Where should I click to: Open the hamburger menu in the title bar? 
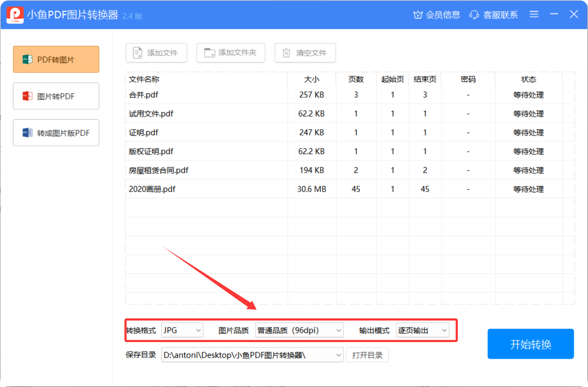(534, 14)
